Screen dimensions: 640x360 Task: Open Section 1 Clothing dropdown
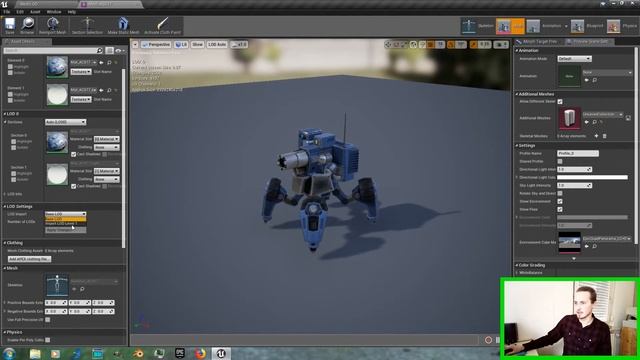click(107, 179)
